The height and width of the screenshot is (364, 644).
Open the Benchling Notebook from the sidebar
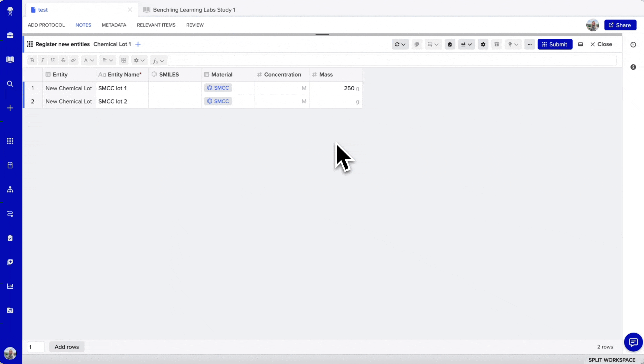click(x=10, y=60)
